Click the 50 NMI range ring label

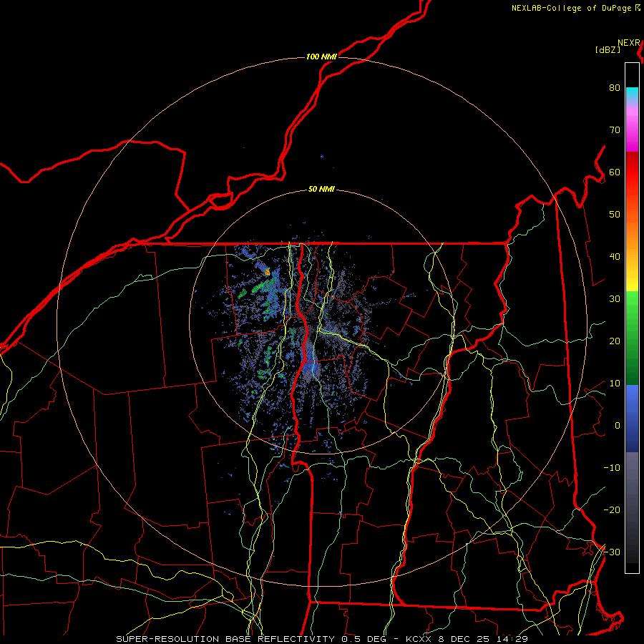pyautogui.click(x=321, y=190)
